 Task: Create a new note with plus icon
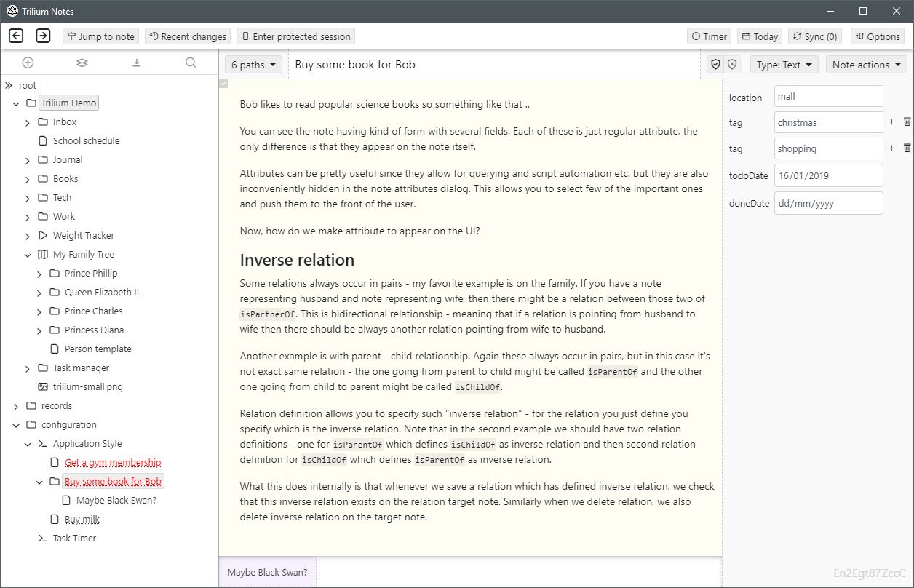(28, 63)
